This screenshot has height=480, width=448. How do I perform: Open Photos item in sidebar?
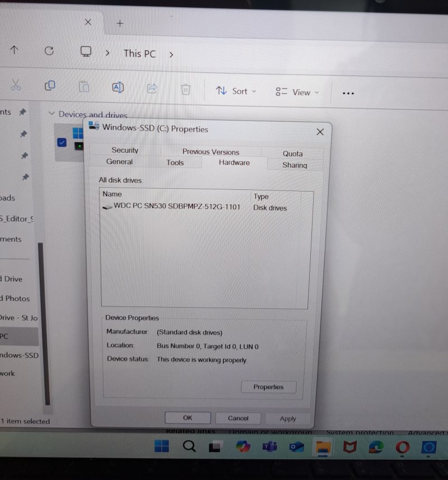(x=15, y=299)
